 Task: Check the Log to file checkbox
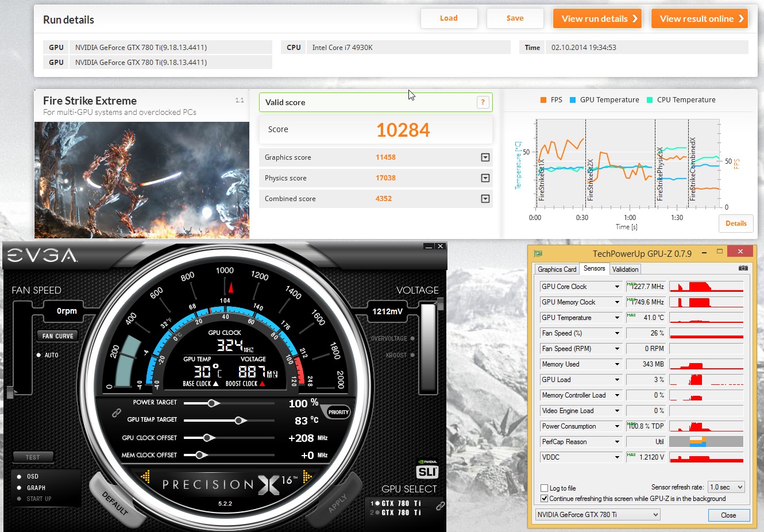click(x=545, y=488)
